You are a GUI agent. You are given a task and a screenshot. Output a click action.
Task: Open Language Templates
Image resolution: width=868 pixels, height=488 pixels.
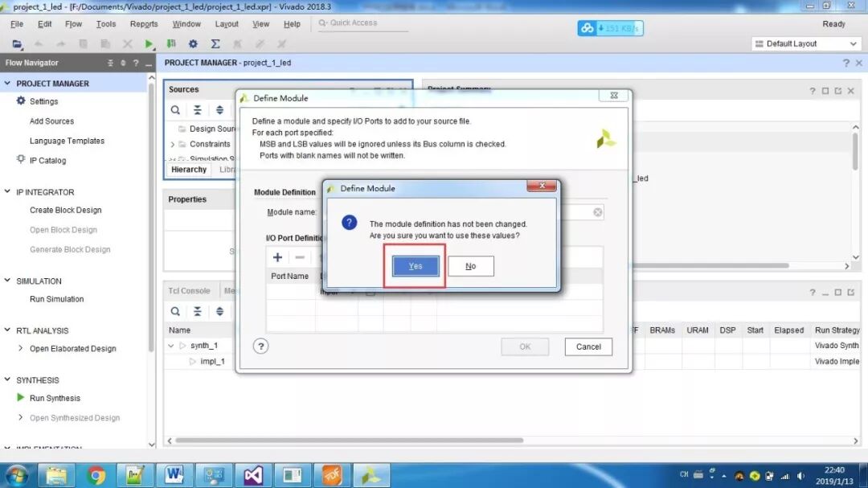click(67, 141)
